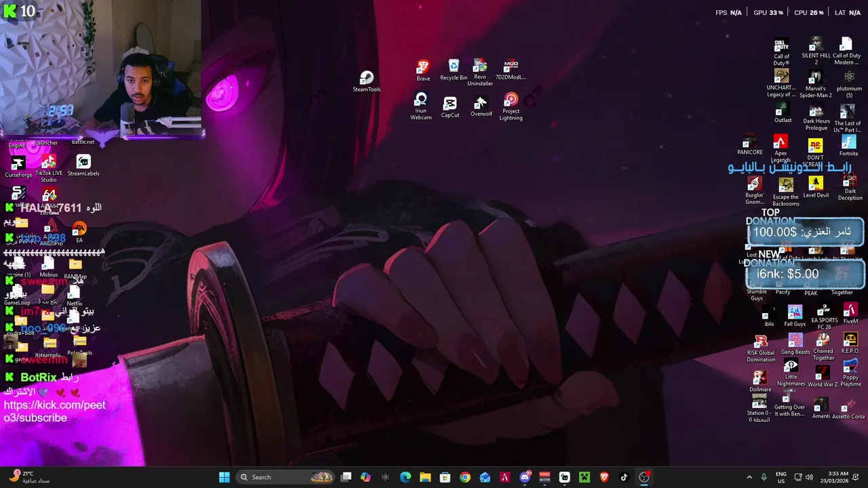Screen dimensions: 868x488
Task: Open TikTok from the taskbar
Action: (x=624, y=477)
